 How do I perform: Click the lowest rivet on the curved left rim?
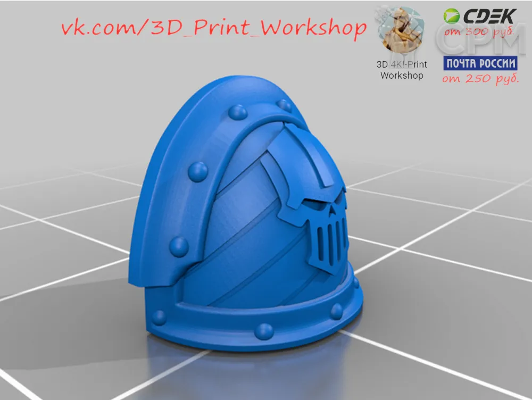click(179, 246)
